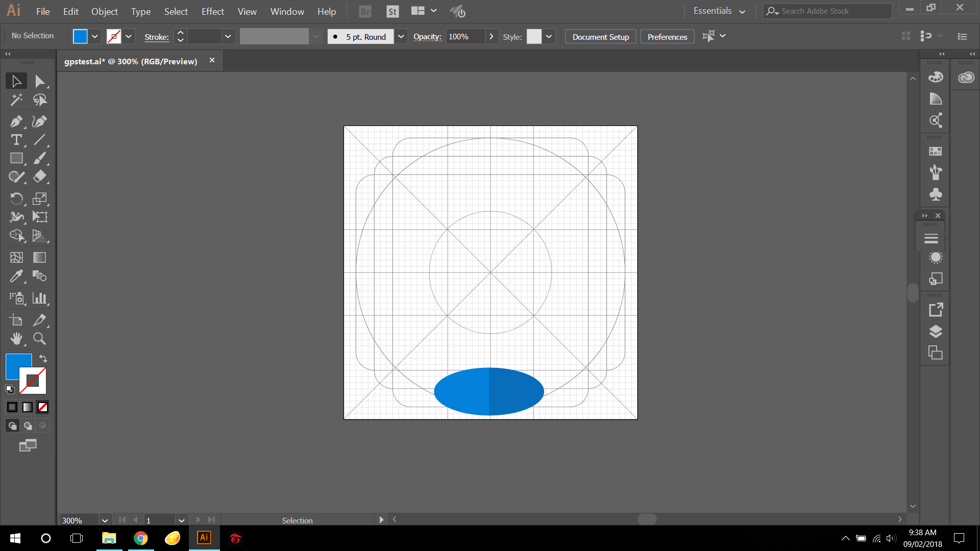This screenshot has width=980, height=551.
Task: Select the Pen tool
Action: 16,121
